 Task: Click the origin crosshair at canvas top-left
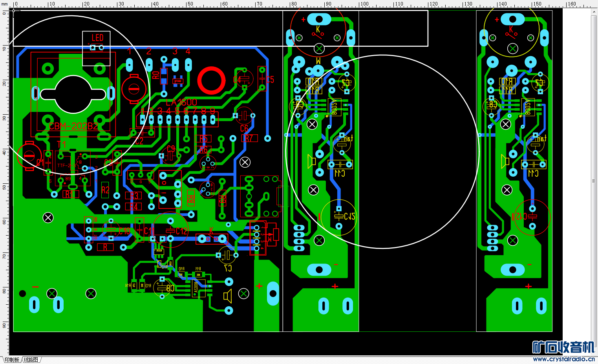coord(14,11)
